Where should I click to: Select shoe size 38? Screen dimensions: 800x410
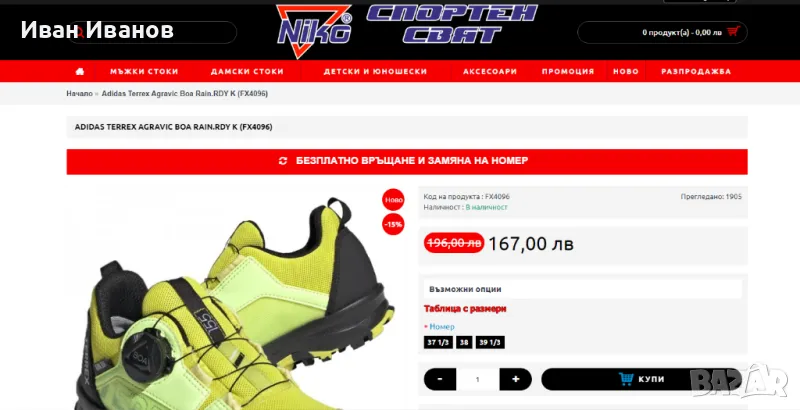pyautogui.click(x=464, y=343)
